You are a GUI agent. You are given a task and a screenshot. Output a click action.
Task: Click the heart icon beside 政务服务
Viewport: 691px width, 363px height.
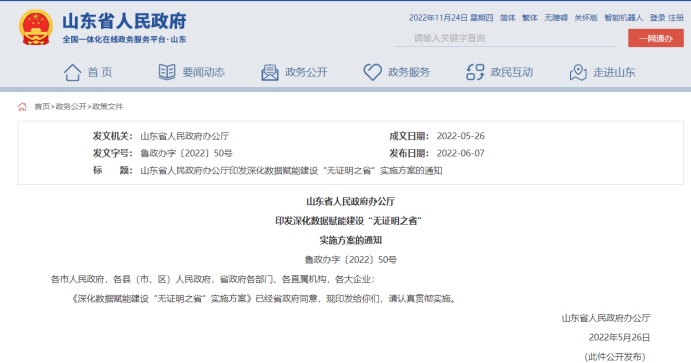372,72
